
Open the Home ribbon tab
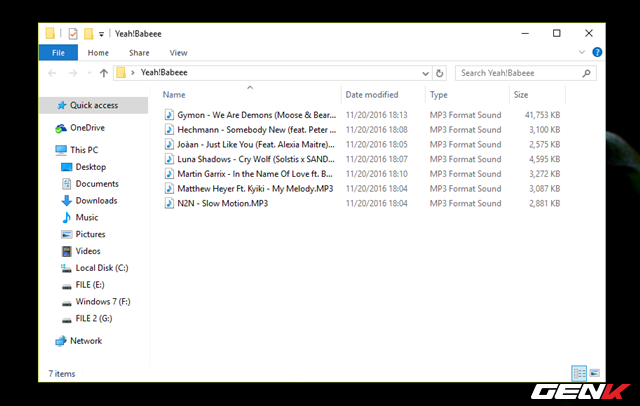pyautogui.click(x=98, y=53)
